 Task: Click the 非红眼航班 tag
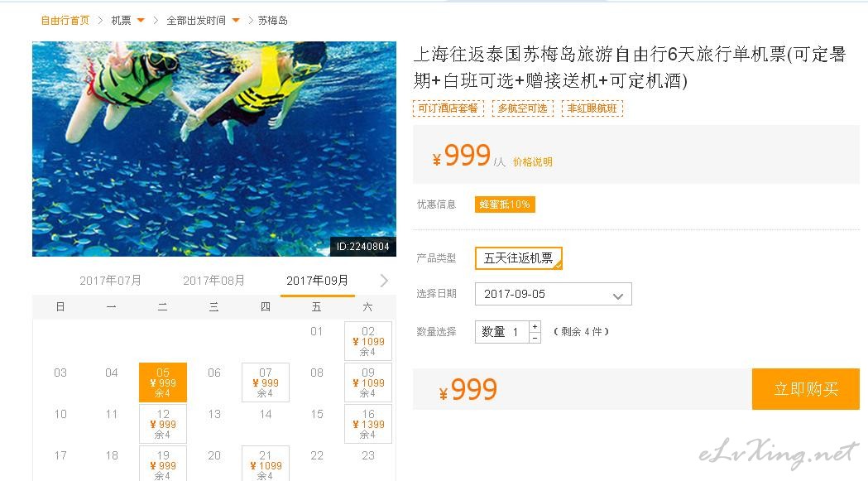592,108
